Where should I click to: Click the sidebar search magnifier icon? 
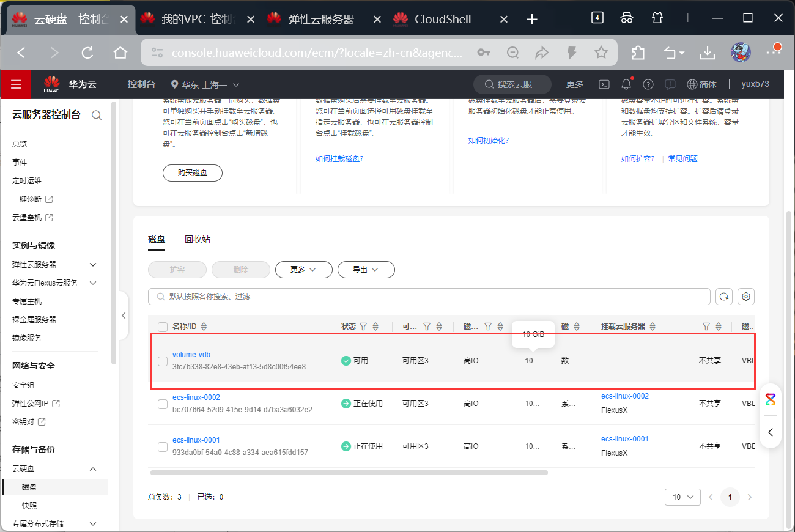pos(97,115)
